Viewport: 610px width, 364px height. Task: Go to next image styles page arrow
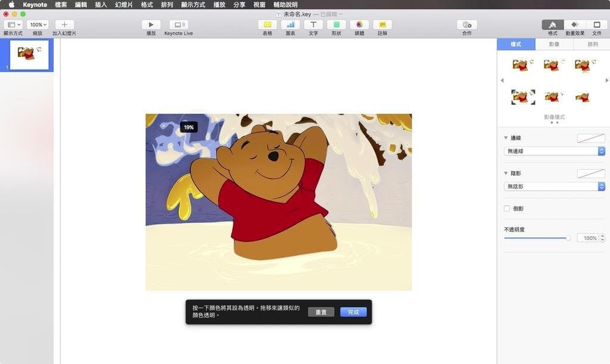tap(607, 80)
